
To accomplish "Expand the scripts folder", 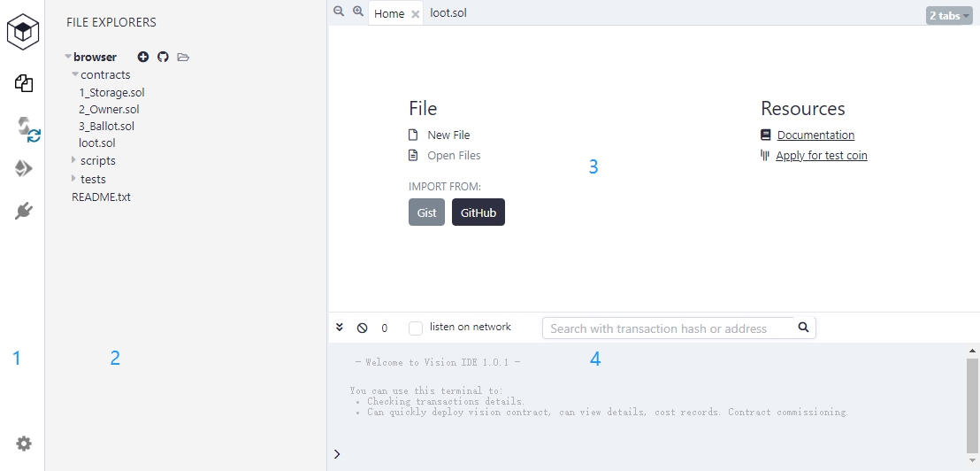I will [74, 161].
